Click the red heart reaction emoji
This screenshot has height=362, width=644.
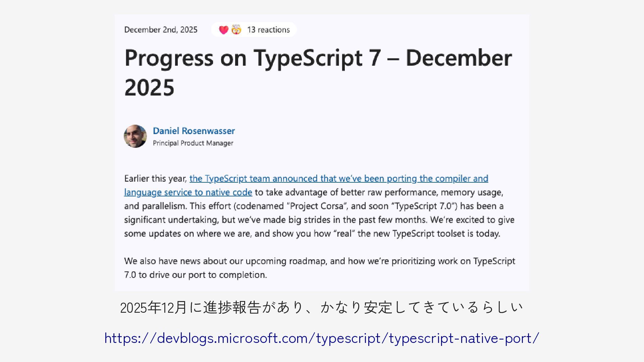pyautogui.click(x=223, y=30)
